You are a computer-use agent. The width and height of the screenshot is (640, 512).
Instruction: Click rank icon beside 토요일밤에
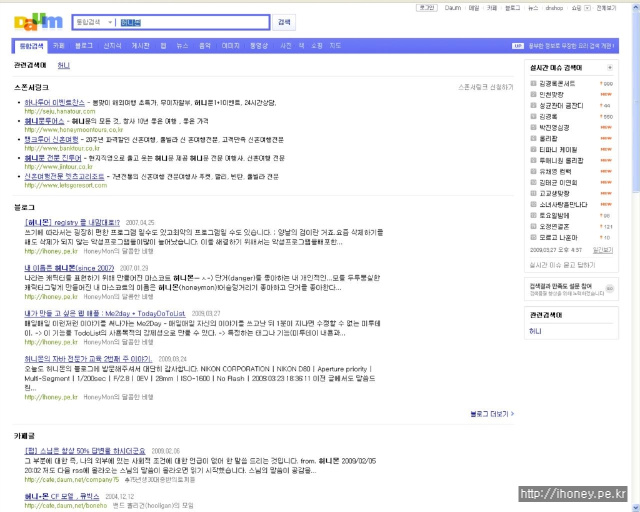pos(533,216)
